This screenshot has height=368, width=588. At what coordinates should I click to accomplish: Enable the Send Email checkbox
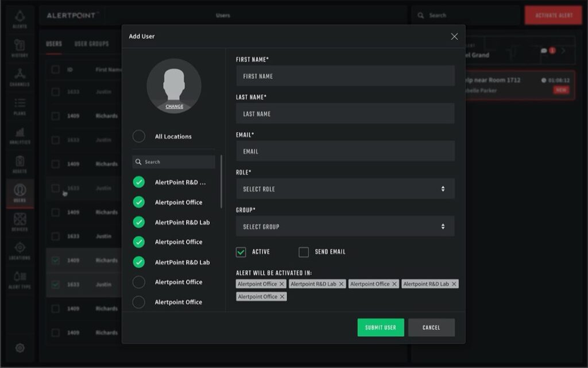(x=303, y=252)
